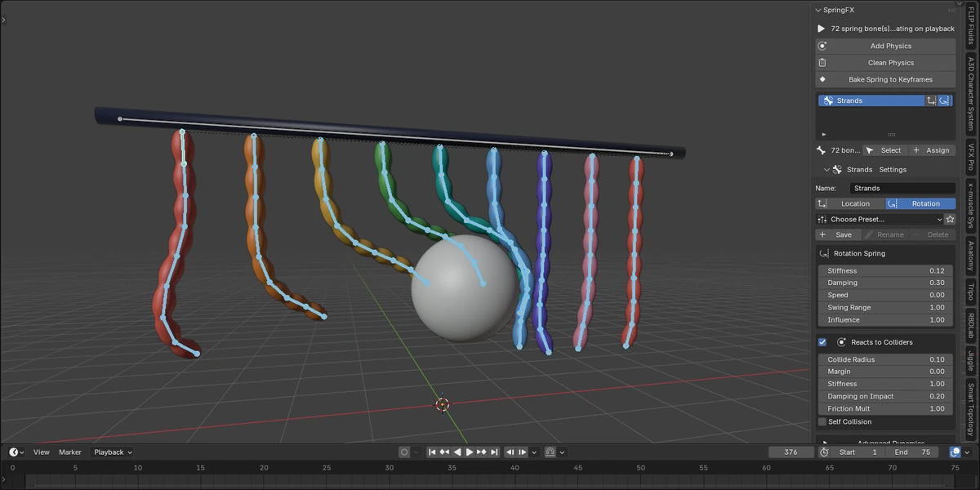Open the RBDLab sidebar tab
The image size is (980, 490).
pyautogui.click(x=971, y=325)
